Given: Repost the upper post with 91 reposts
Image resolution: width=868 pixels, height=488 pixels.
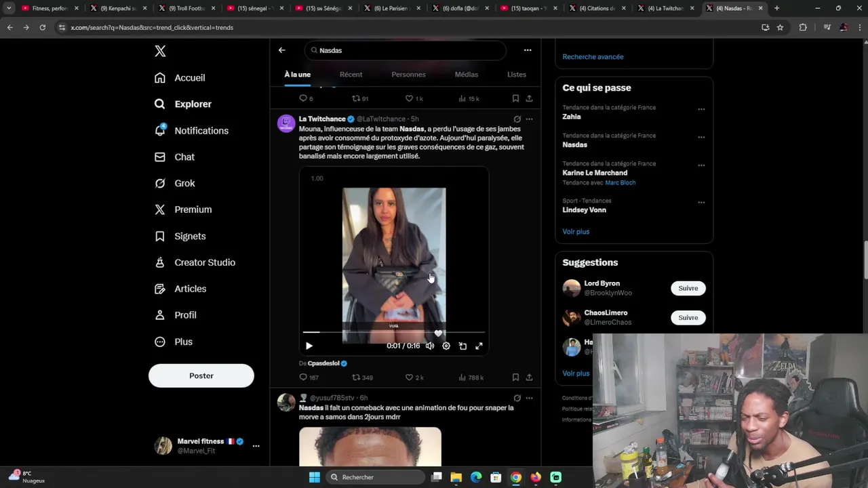Looking at the screenshot, I should tap(360, 99).
